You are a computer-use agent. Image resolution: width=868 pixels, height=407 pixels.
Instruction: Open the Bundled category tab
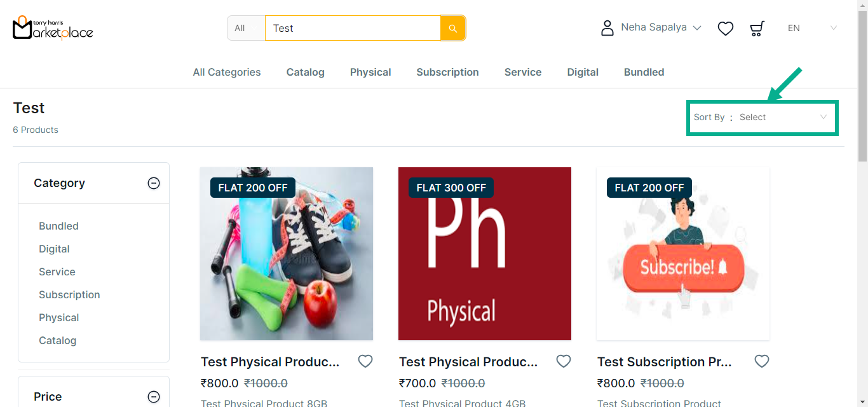(644, 72)
